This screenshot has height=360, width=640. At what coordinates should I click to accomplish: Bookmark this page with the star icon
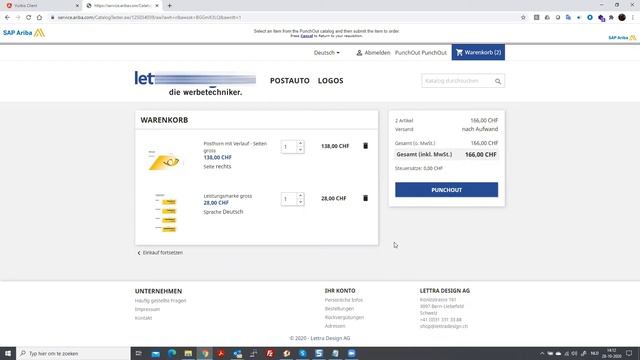click(x=523, y=18)
